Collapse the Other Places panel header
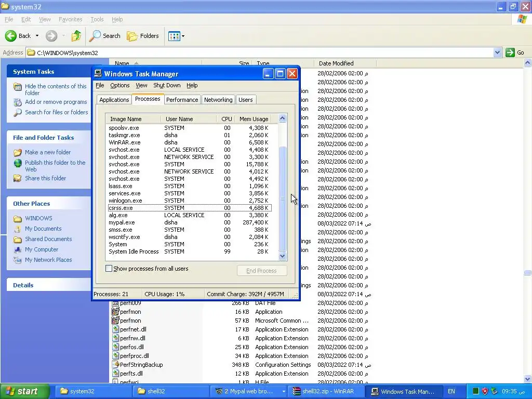This screenshot has width=532, height=399. click(x=48, y=204)
